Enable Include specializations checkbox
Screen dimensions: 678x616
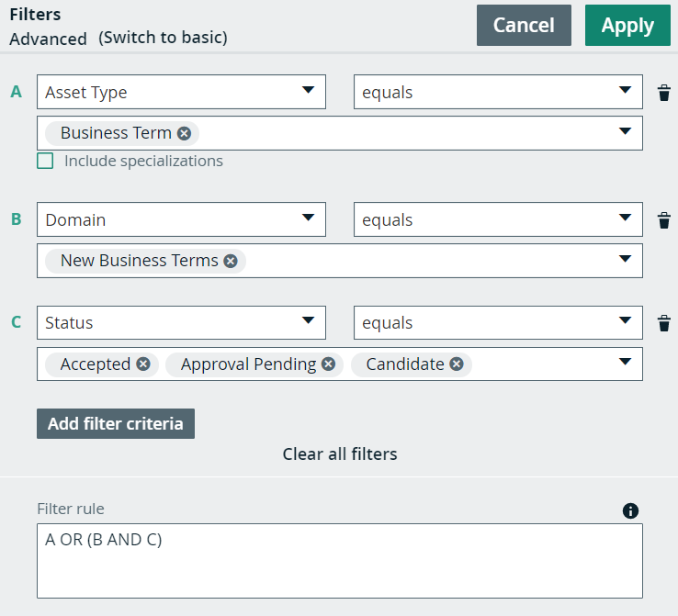click(x=45, y=161)
